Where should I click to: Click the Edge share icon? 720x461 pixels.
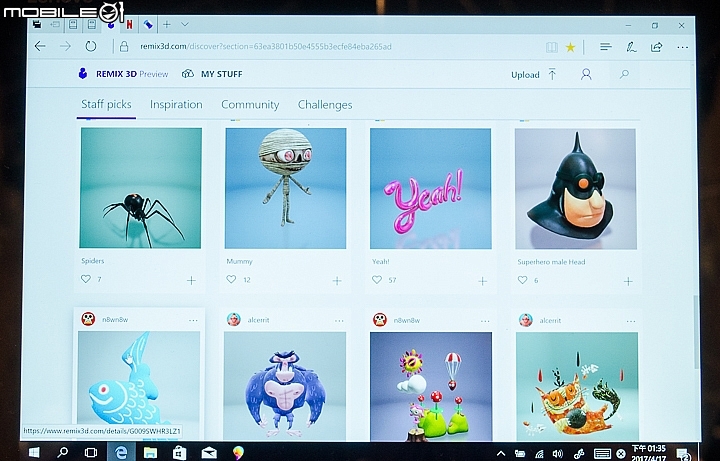tap(657, 47)
